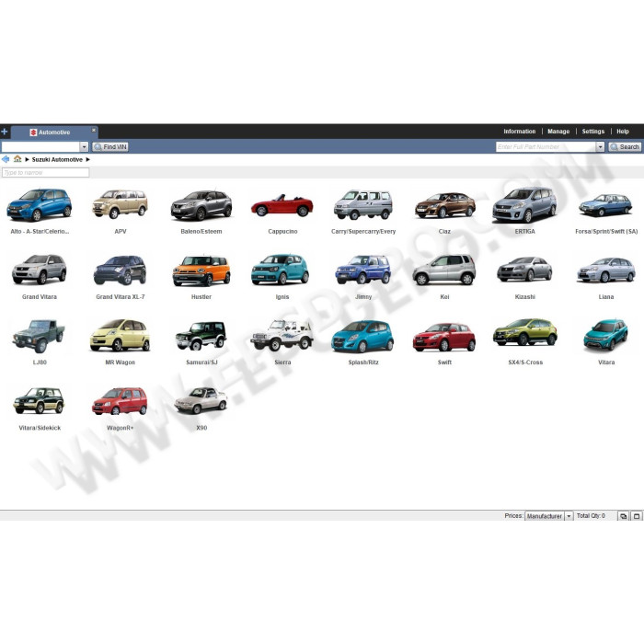Open the Sierra model
Image resolution: width=644 pixels, height=644 pixels.
(x=282, y=341)
